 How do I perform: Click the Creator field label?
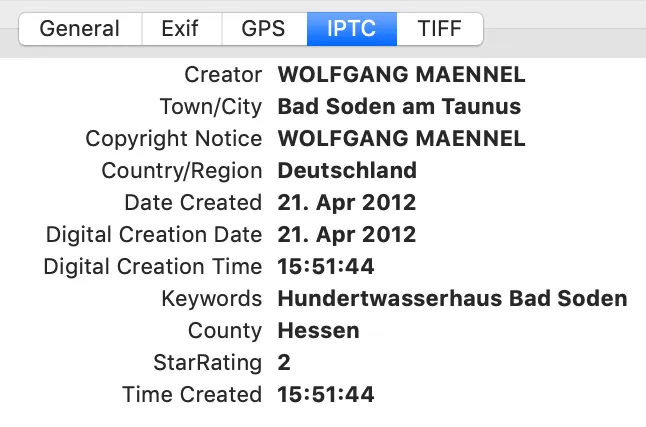223,75
